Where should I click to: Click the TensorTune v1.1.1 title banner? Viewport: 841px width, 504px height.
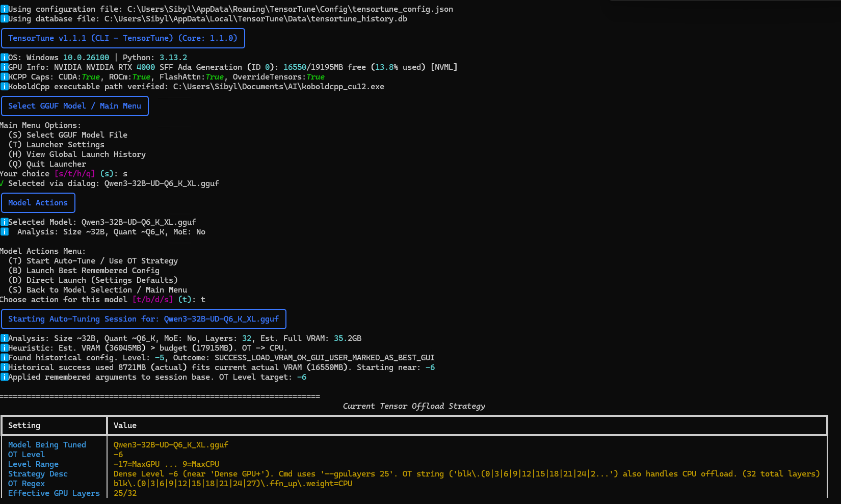click(123, 38)
